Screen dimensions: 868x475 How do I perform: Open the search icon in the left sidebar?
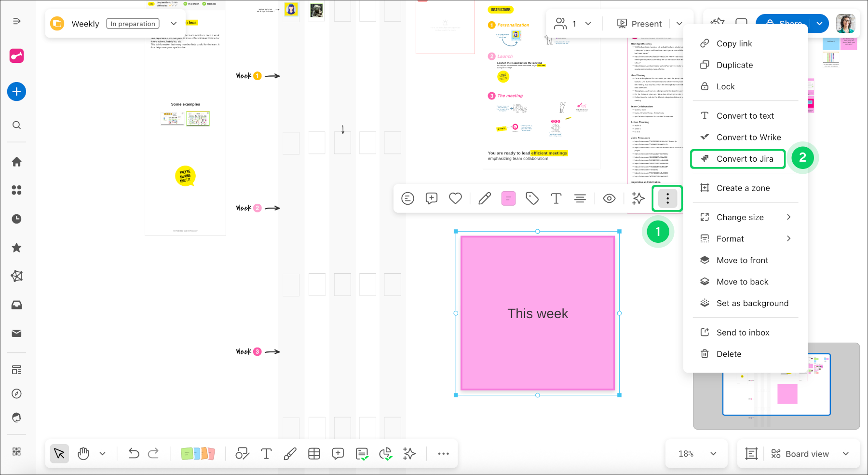(16, 126)
